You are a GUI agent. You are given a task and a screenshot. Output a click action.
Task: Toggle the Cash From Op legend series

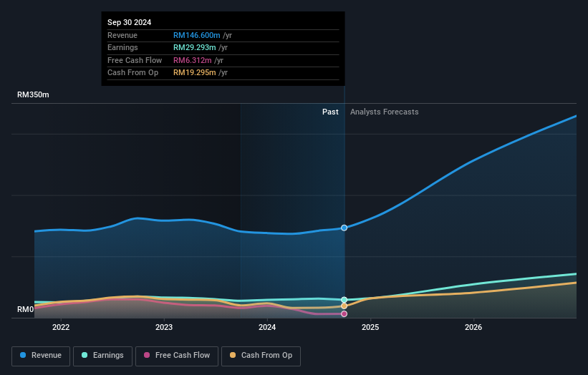coord(261,356)
